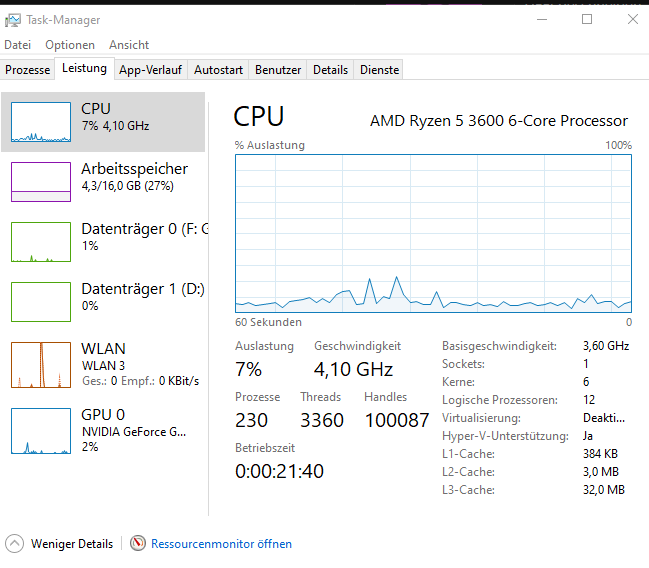Viewport: 649px width, 568px height.
Task: Select the CPU mini graph thumbnail
Action: (x=40, y=122)
